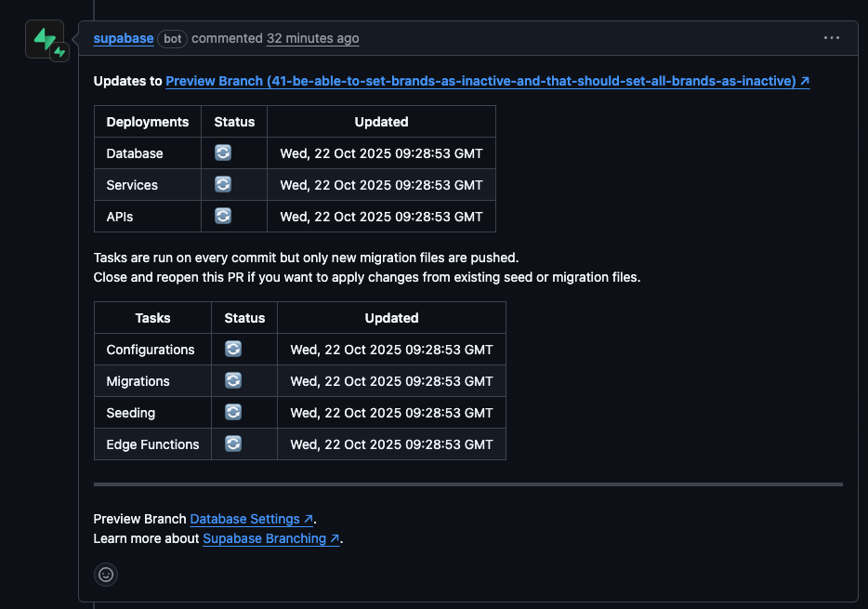Open the Preview Branch link
The width and height of the screenshot is (868, 609).
(487, 81)
